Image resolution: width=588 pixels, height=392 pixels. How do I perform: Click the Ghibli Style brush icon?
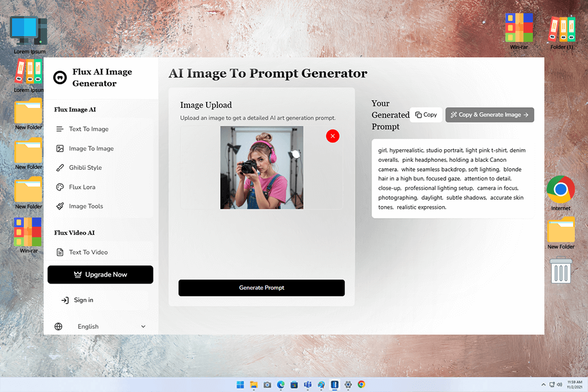[x=60, y=168]
